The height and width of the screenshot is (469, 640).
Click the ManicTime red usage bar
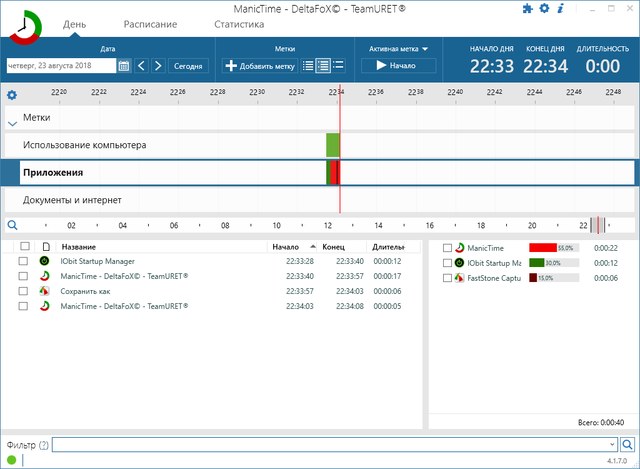(x=542, y=247)
